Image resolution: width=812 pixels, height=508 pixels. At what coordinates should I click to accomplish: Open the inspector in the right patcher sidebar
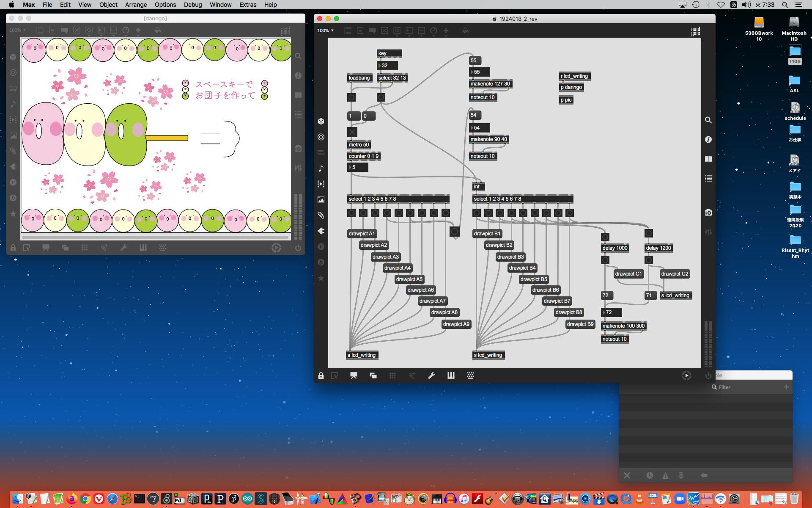[x=708, y=139]
